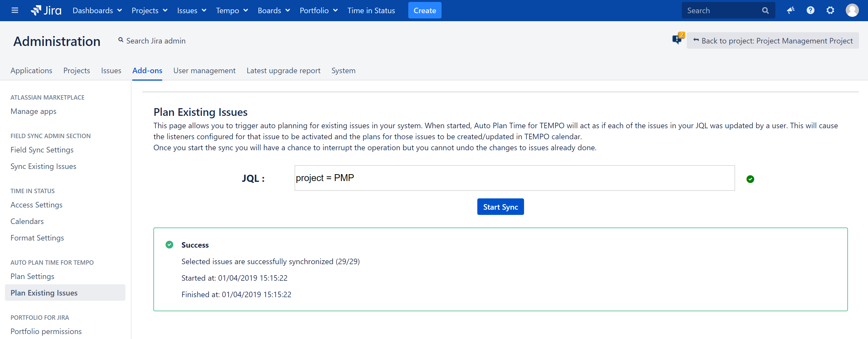Click the feedback megaphone icon
This screenshot has height=339, width=868.
(x=790, y=10)
